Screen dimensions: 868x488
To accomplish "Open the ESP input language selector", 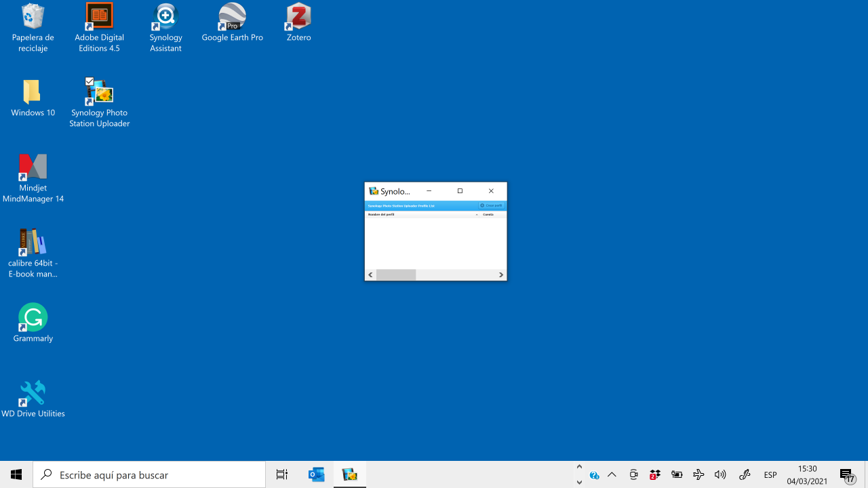I will 770,474.
